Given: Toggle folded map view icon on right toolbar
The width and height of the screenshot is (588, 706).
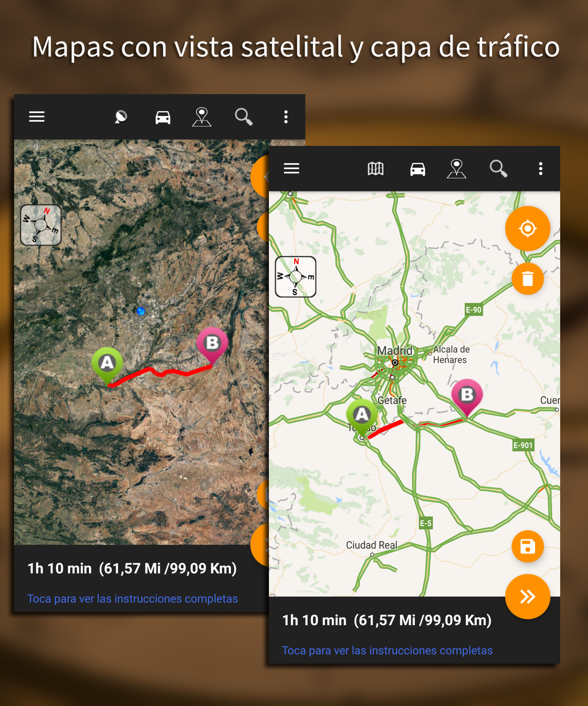Looking at the screenshot, I should click(376, 169).
